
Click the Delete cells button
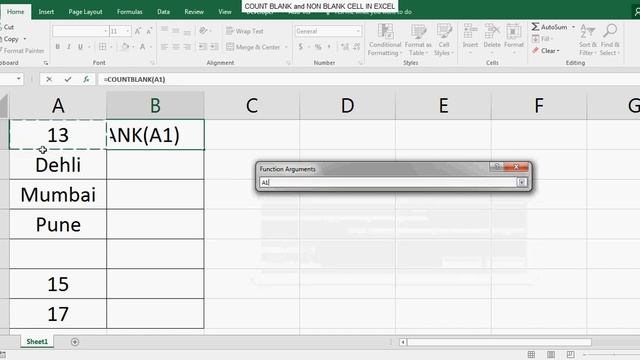point(492,40)
